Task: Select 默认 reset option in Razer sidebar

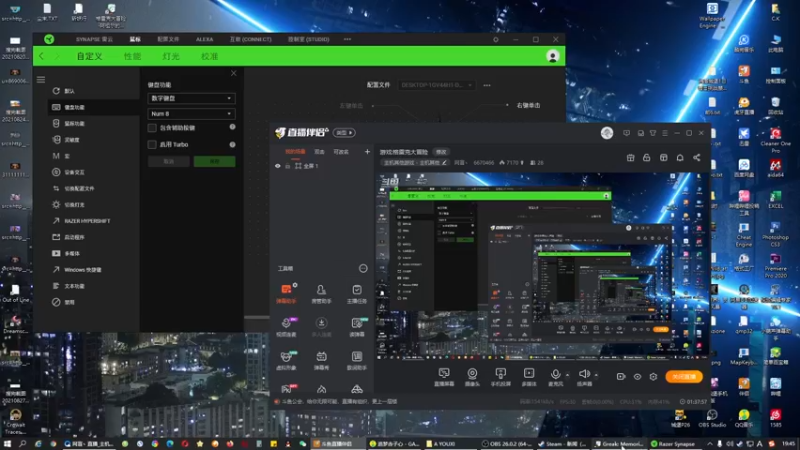Action: 69,91
